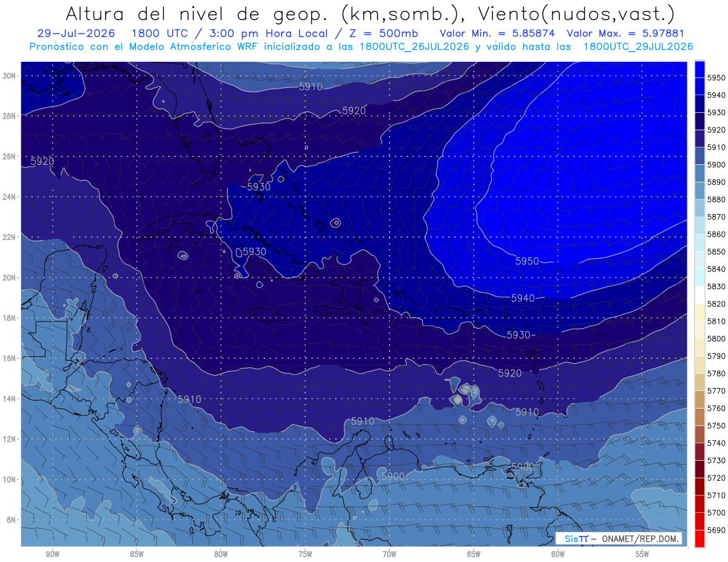Click the white legend swatch between 5820 and 5830
The height and width of the screenshot is (562, 728).
699,295
